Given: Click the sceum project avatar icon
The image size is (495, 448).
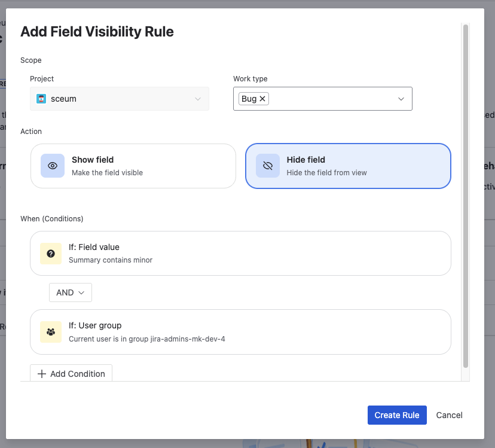Looking at the screenshot, I should coord(41,99).
